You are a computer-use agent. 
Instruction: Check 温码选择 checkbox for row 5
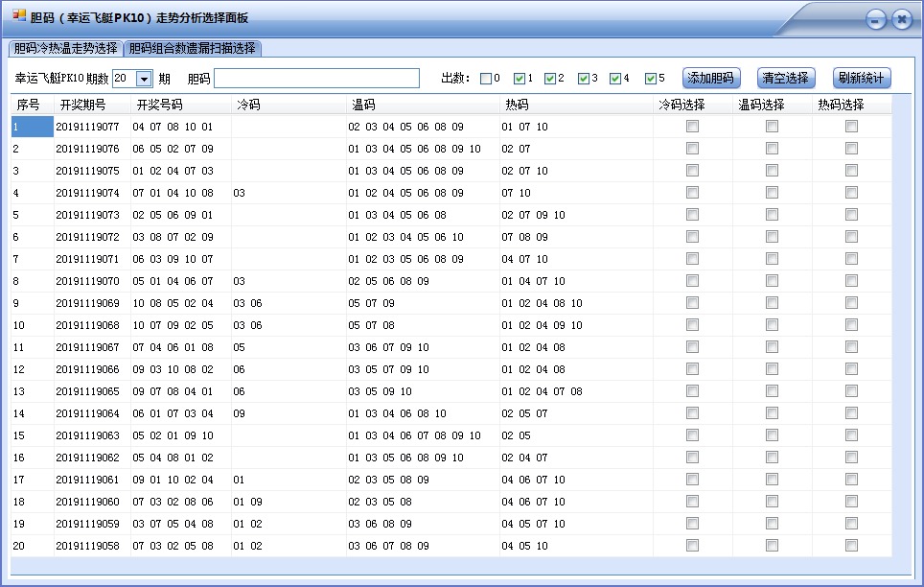point(772,215)
